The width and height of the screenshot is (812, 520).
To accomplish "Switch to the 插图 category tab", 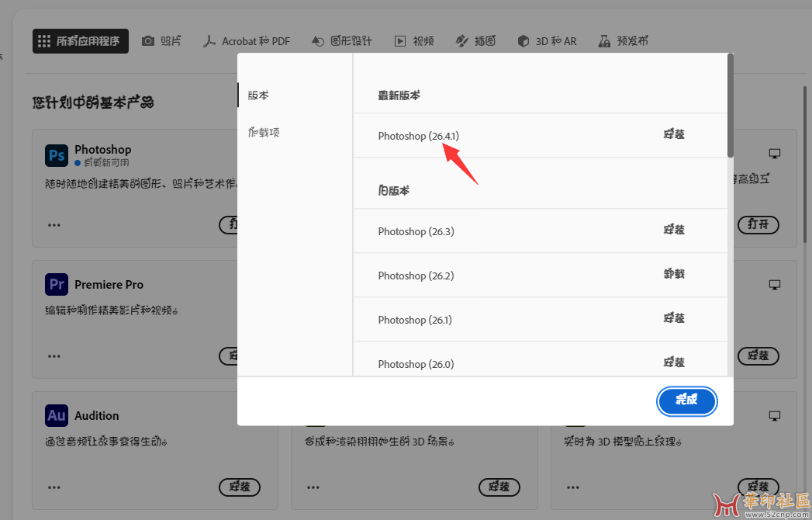I will [x=475, y=41].
